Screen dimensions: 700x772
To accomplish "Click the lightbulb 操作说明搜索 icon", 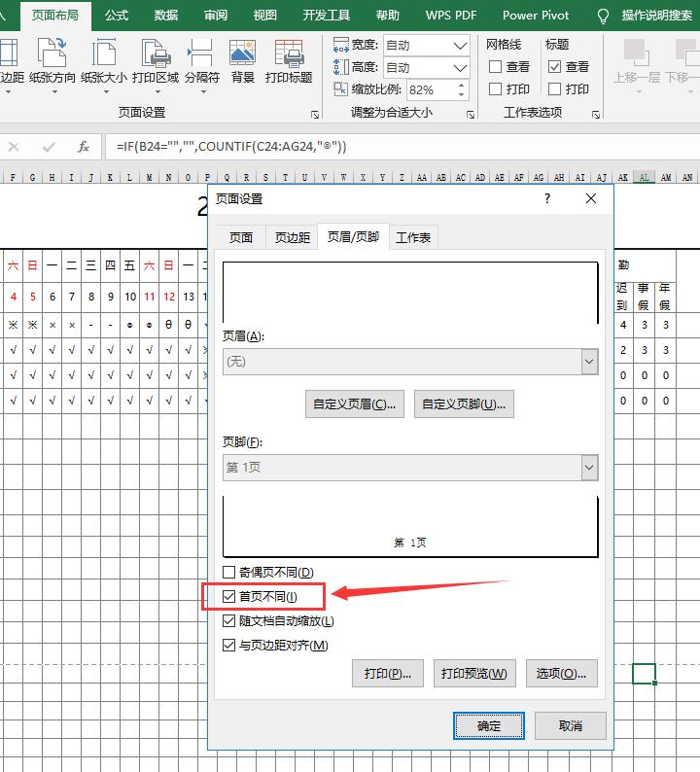I will (603, 17).
